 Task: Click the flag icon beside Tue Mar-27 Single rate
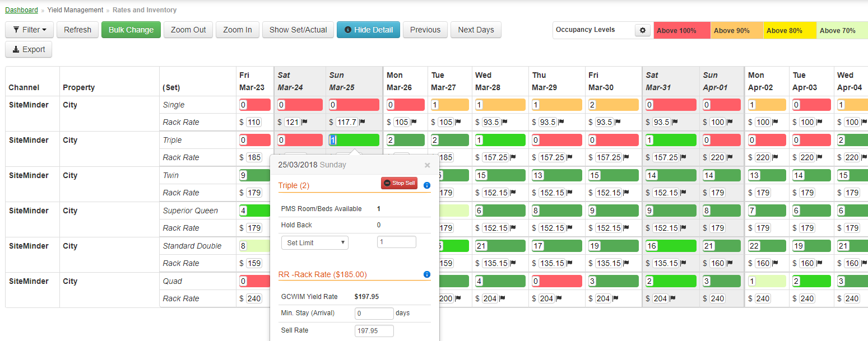tap(457, 122)
